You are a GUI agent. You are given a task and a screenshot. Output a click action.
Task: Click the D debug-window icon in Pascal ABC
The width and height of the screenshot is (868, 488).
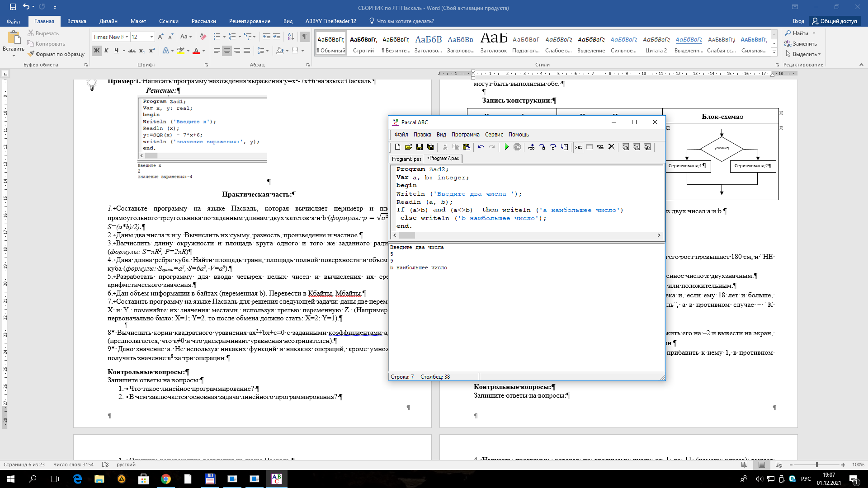(x=626, y=147)
